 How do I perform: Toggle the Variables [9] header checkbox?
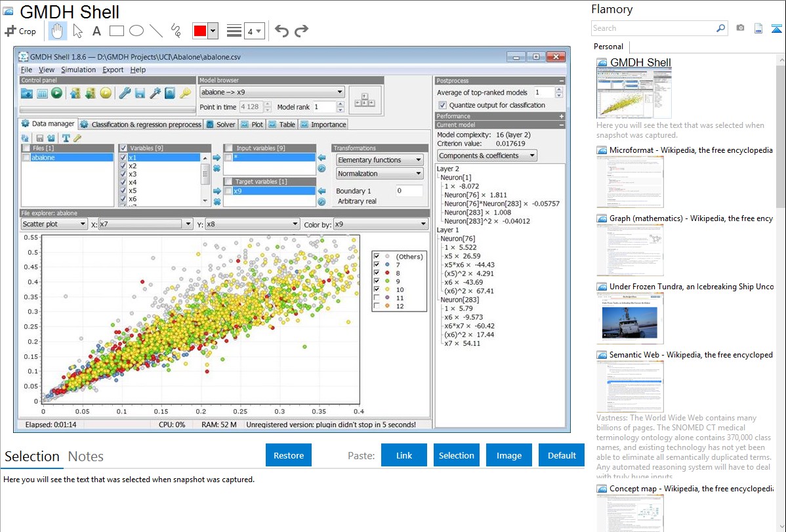123,148
